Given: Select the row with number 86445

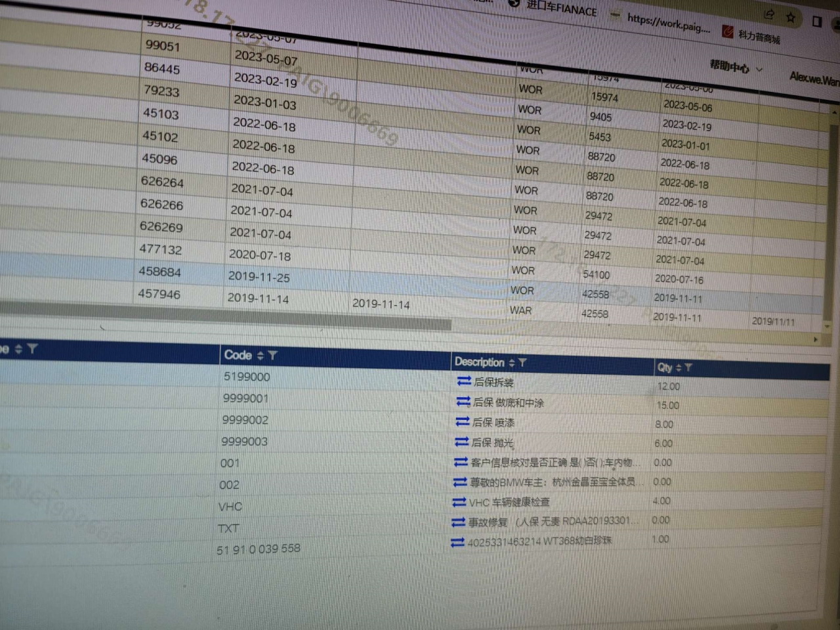Looking at the screenshot, I should 161,68.
